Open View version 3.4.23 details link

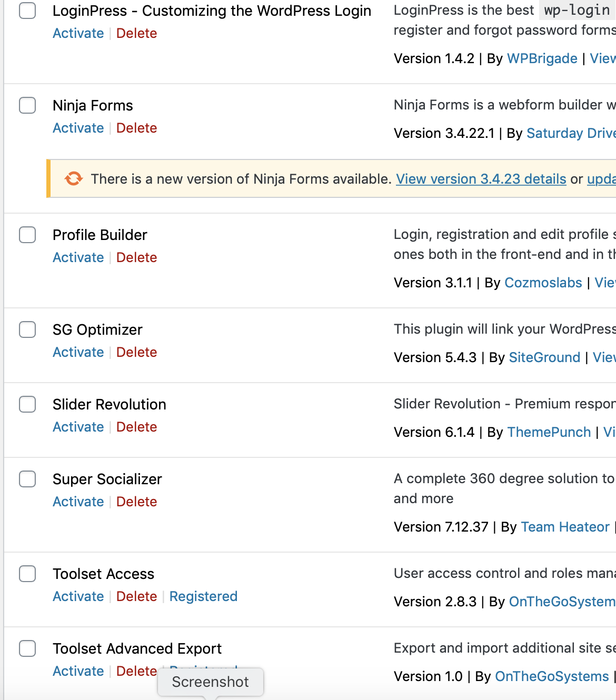(x=481, y=179)
